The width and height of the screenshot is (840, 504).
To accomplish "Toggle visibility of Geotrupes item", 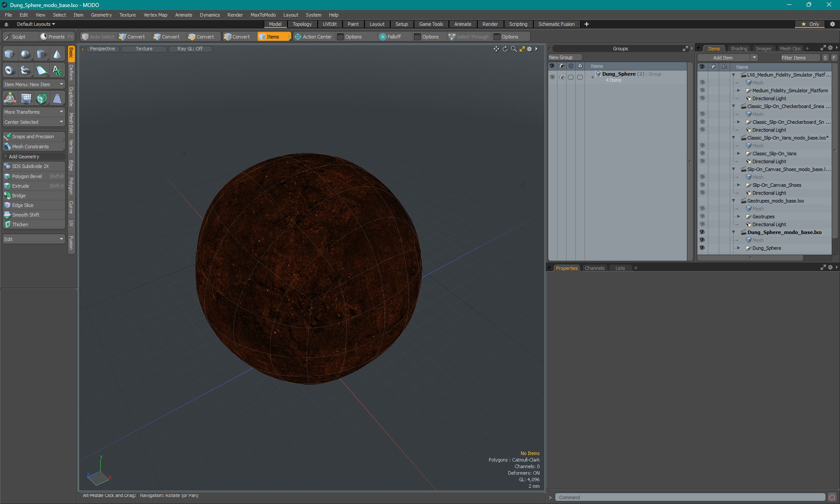I will [702, 217].
